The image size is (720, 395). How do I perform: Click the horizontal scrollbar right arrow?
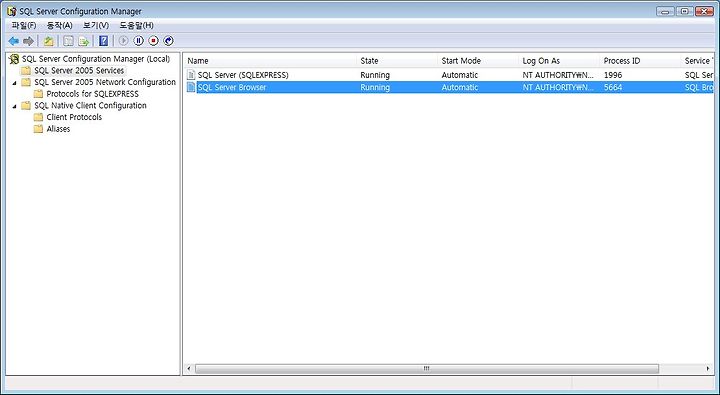(x=708, y=369)
